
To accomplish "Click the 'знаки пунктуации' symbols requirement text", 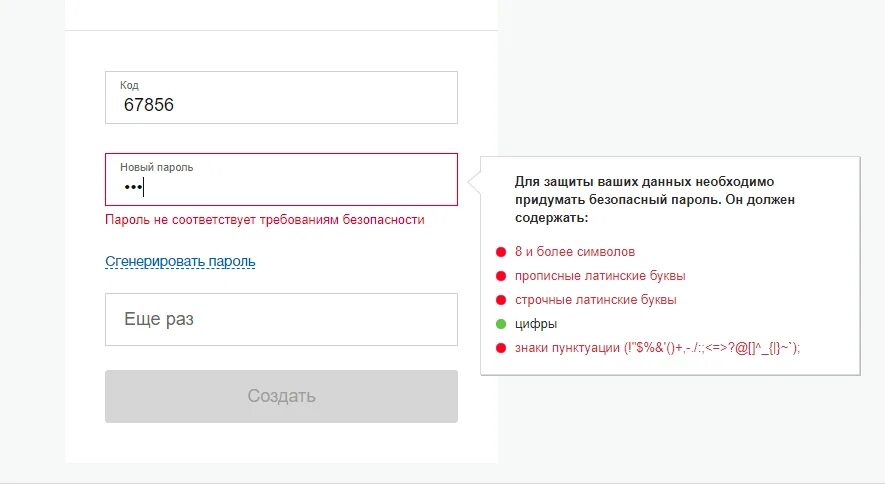I will tap(658, 348).
